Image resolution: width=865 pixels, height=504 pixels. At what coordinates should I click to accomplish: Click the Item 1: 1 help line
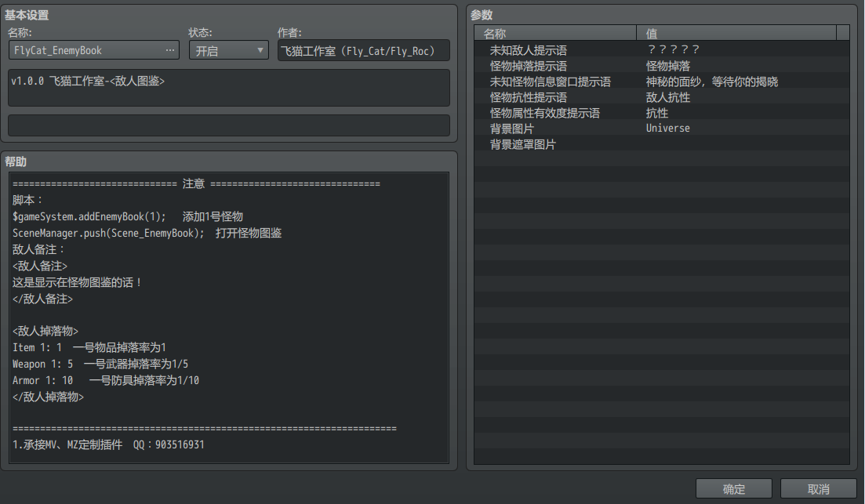pyautogui.click(x=89, y=347)
